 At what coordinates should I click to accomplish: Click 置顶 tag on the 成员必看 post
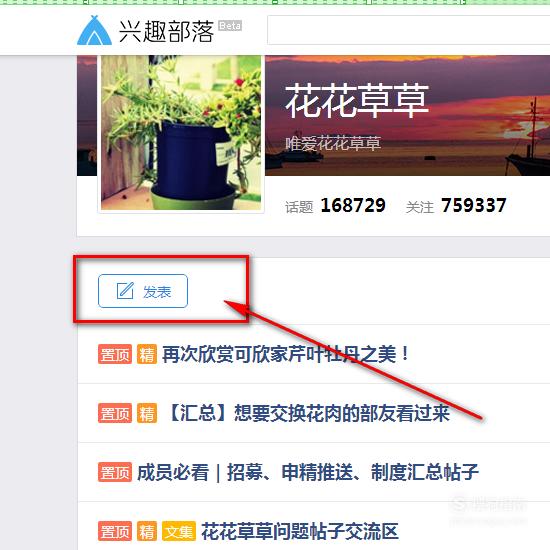115,472
